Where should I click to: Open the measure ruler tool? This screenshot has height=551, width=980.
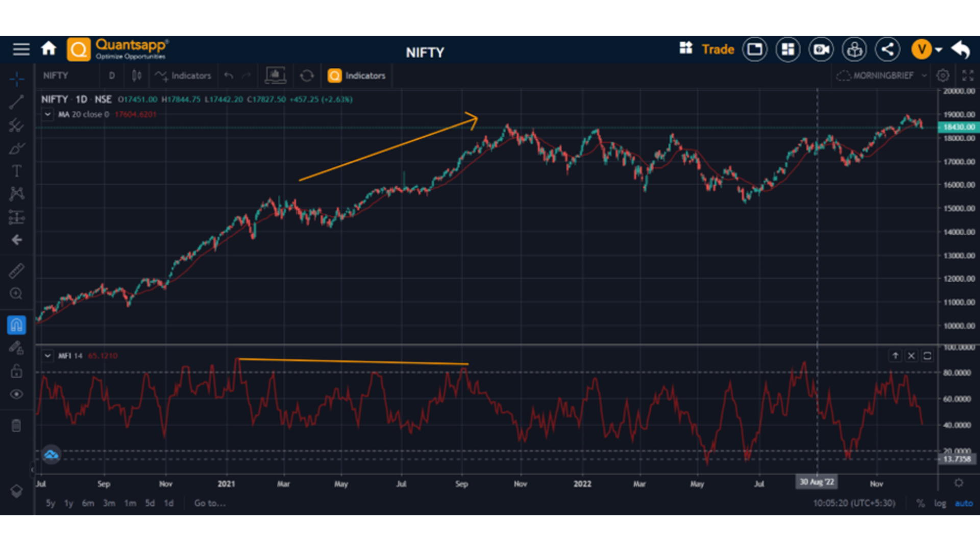click(x=16, y=270)
